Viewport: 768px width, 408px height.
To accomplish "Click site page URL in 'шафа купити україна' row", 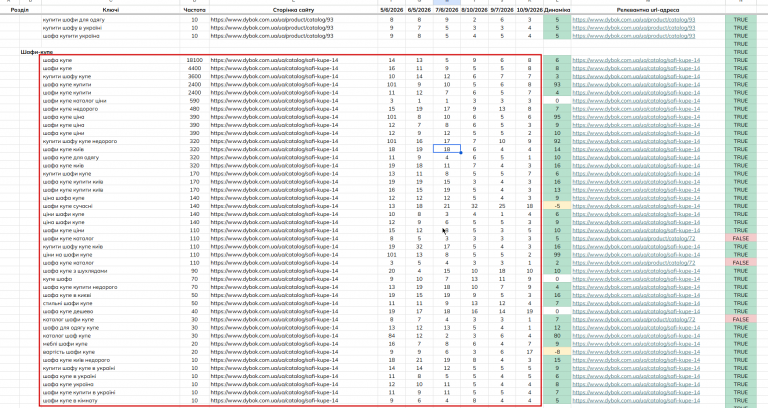I will (x=272, y=36).
